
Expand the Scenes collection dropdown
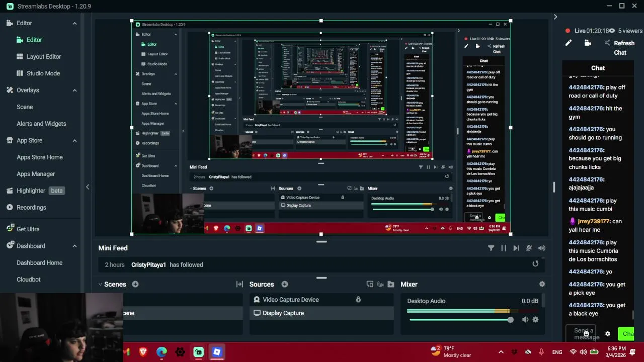100,284
